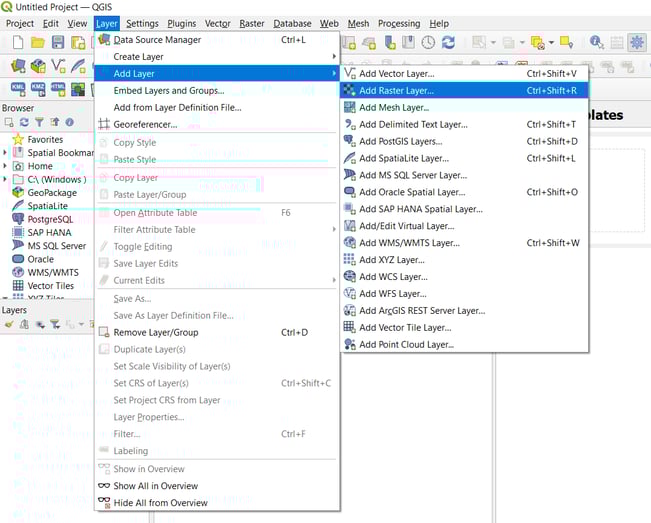The width and height of the screenshot is (651, 523).
Task: Click the New Print Layout icon
Action: tap(78, 42)
